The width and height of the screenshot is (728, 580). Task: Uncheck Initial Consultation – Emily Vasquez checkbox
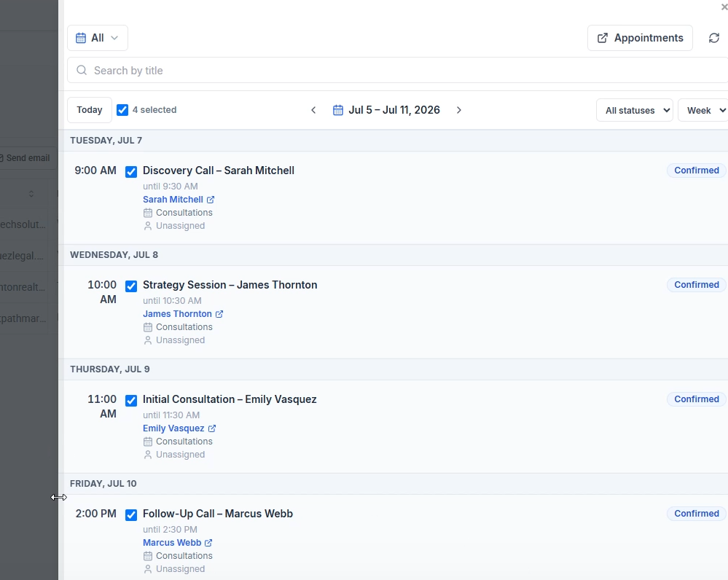[x=131, y=400]
